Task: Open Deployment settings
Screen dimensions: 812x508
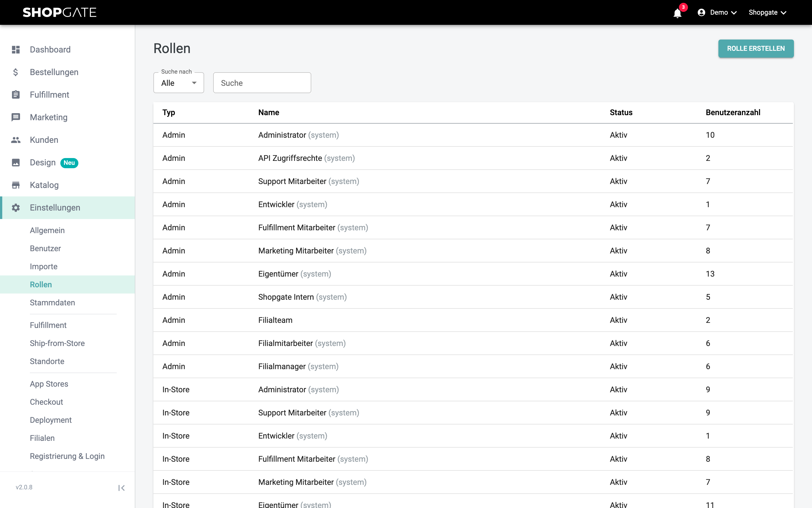Action: coord(51,420)
